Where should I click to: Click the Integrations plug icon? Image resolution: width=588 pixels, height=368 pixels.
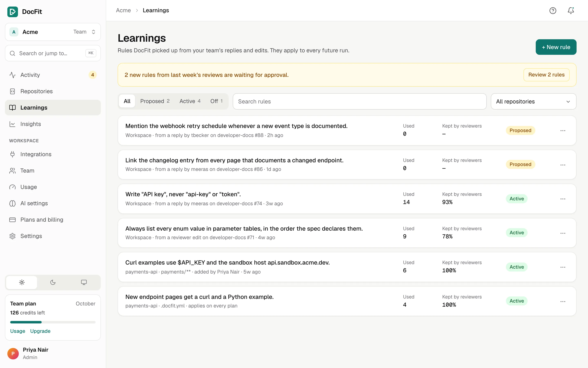12,154
